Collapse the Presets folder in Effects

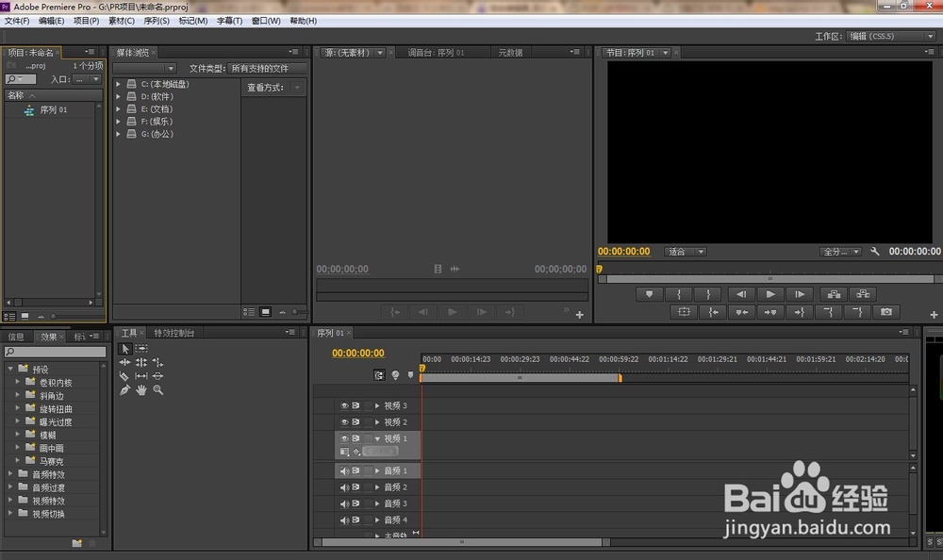10,368
